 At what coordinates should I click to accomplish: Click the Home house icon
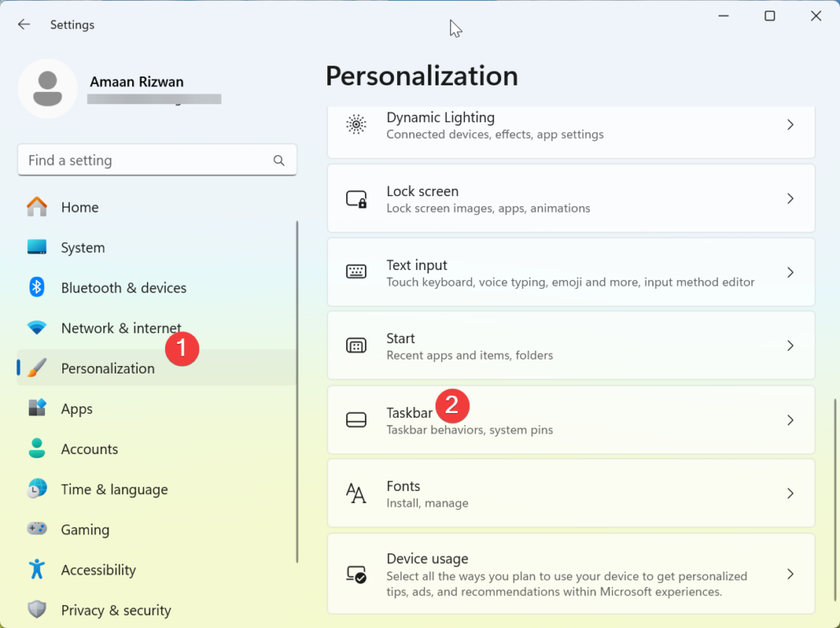tap(37, 207)
